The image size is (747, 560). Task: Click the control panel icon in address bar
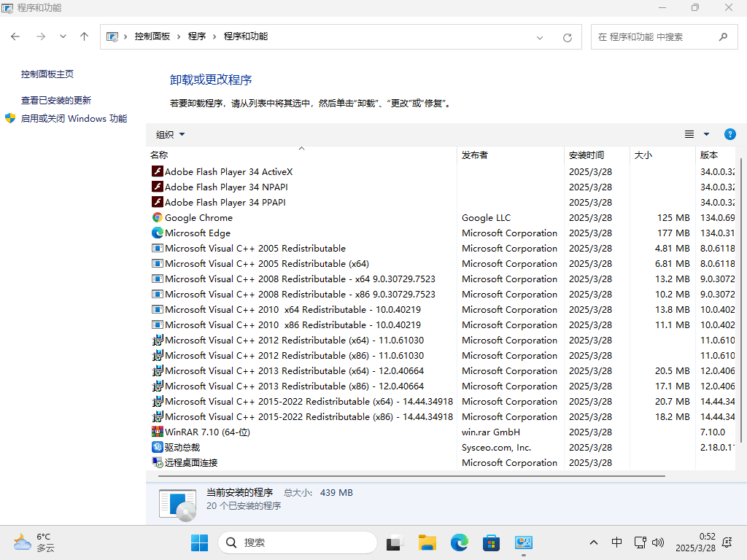(112, 36)
